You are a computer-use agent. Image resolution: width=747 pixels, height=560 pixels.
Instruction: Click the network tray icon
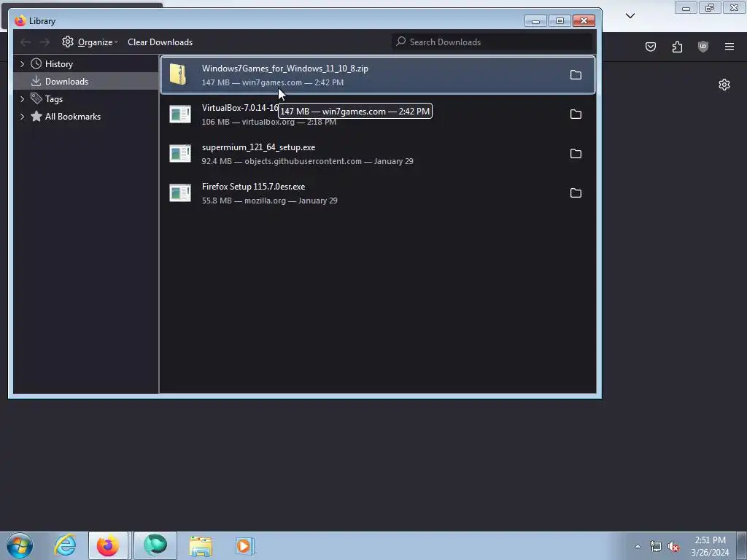pos(656,546)
